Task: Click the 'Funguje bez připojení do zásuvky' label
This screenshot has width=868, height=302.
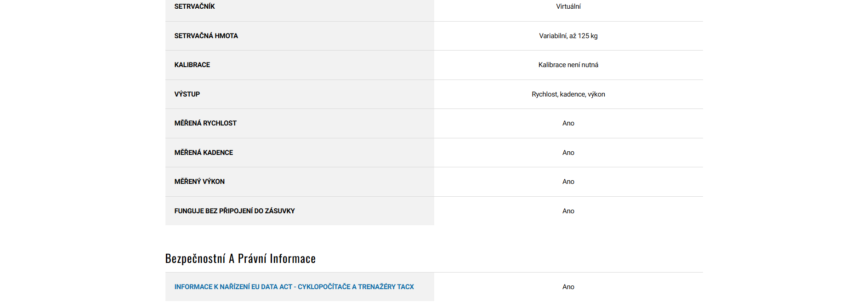Action: [x=234, y=211]
